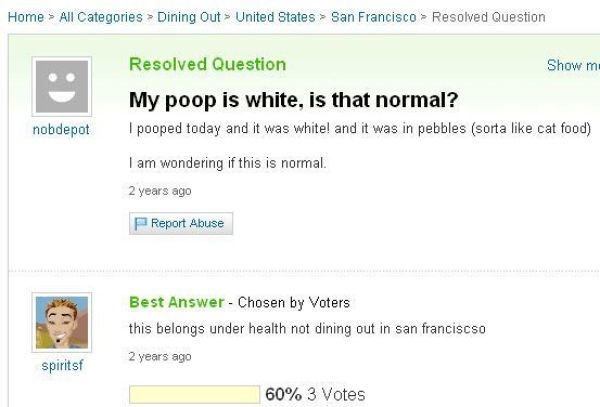Click the 'Show me' link at top right

click(x=572, y=66)
